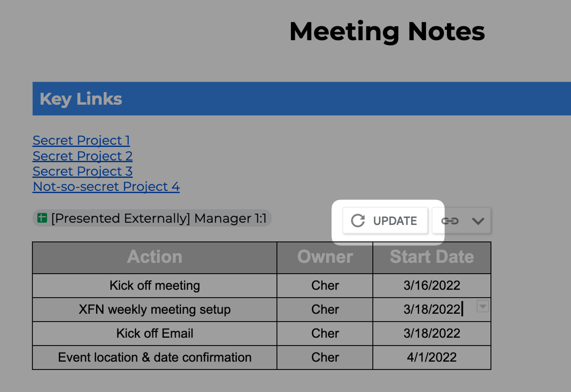Click the green Sheets icon in chip
The height and width of the screenshot is (392, 571).
point(42,218)
